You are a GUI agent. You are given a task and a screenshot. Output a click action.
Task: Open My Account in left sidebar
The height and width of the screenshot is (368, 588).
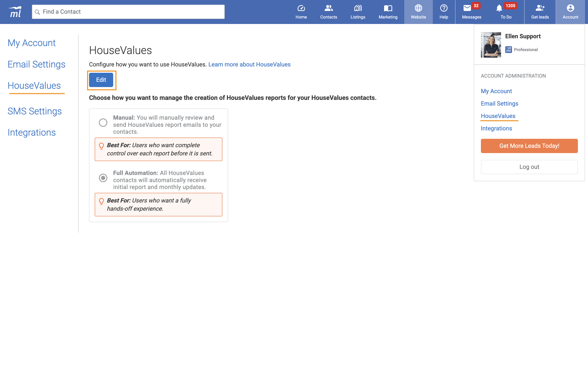31,43
